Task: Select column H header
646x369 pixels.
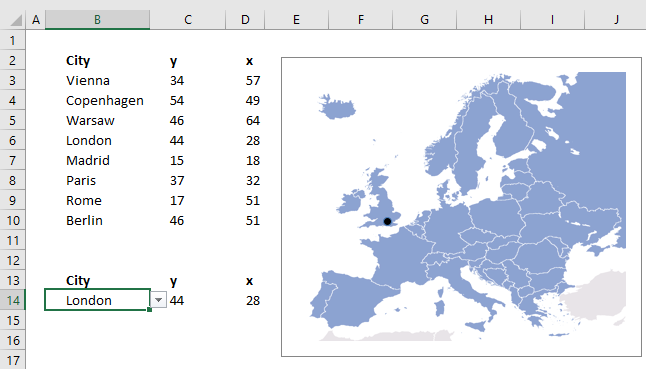Action: pos(488,20)
